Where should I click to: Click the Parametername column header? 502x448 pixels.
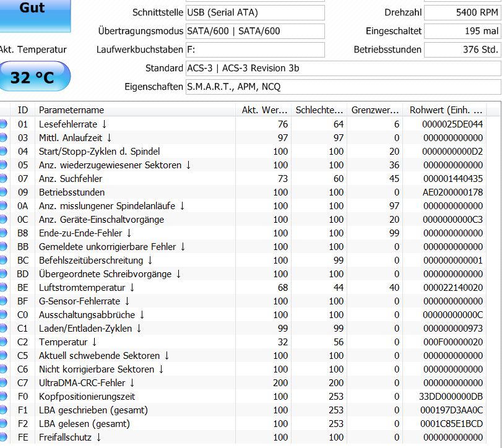pyautogui.click(x=136, y=110)
